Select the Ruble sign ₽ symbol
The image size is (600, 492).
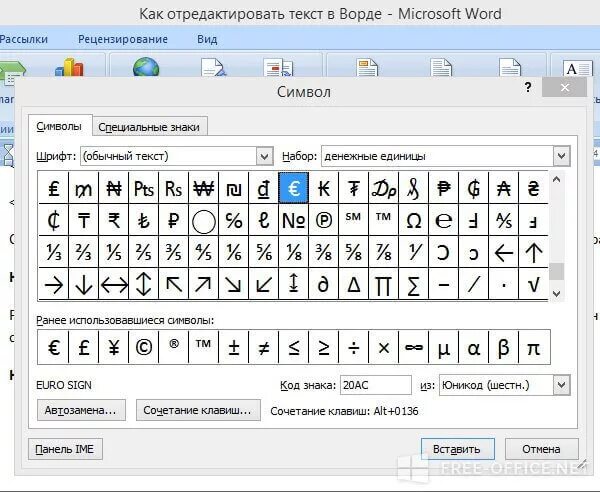173,220
